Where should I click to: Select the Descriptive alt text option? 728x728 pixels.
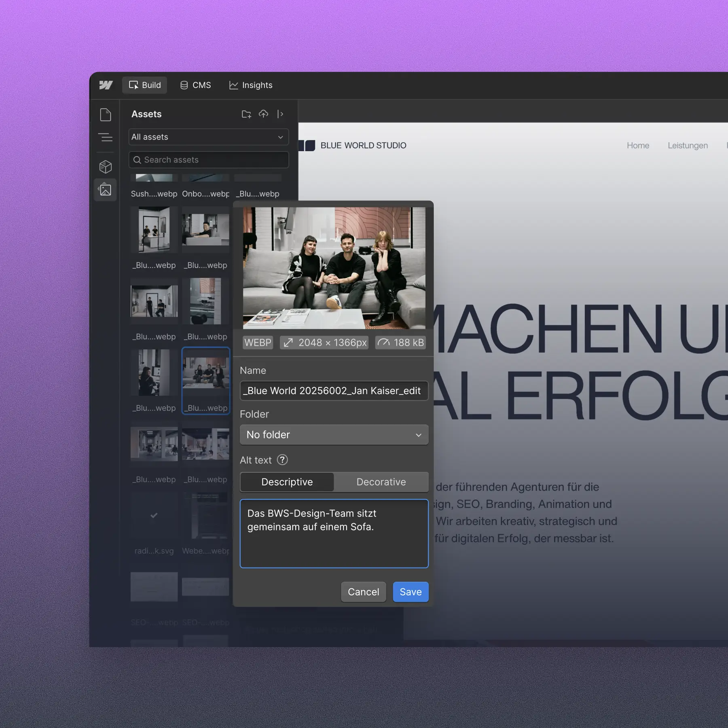[x=287, y=482]
